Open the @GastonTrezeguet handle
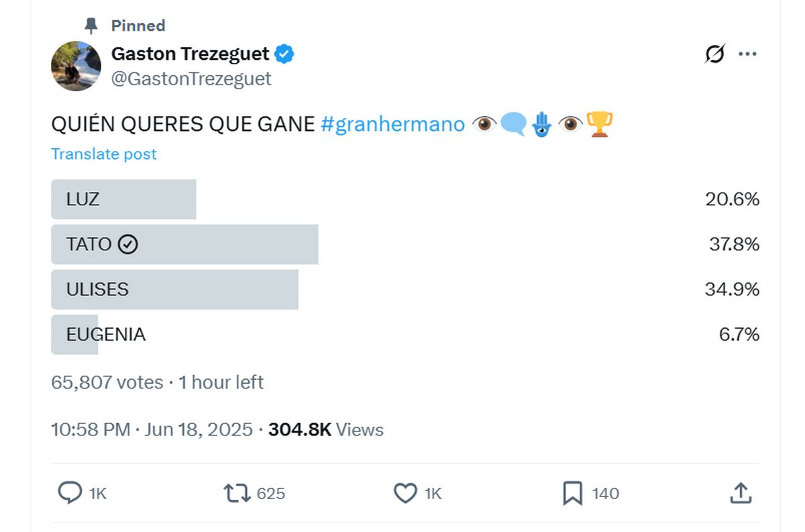The width and height of the screenshot is (805, 532). pos(191,78)
